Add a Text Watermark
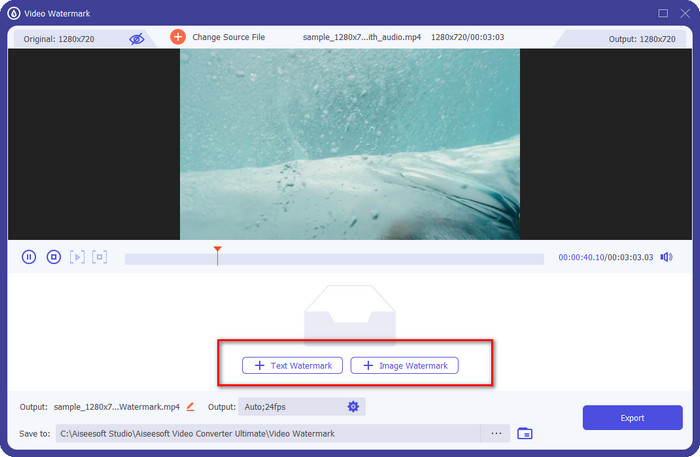 [x=293, y=366]
